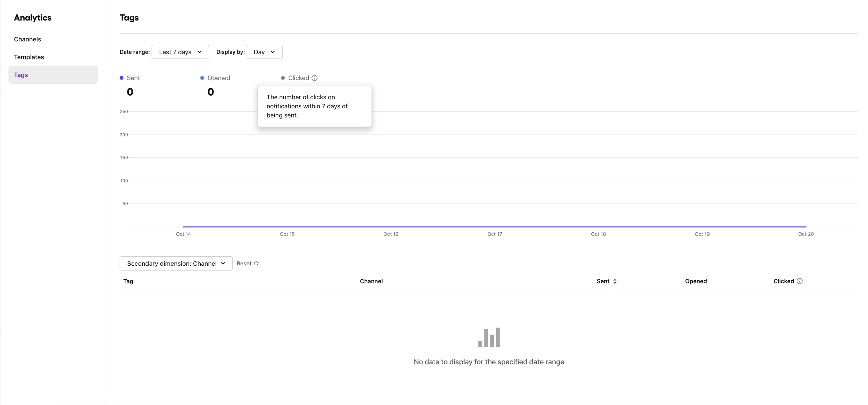The image size is (868, 405).
Task: Toggle the Opened series legend
Action: (218, 78)
